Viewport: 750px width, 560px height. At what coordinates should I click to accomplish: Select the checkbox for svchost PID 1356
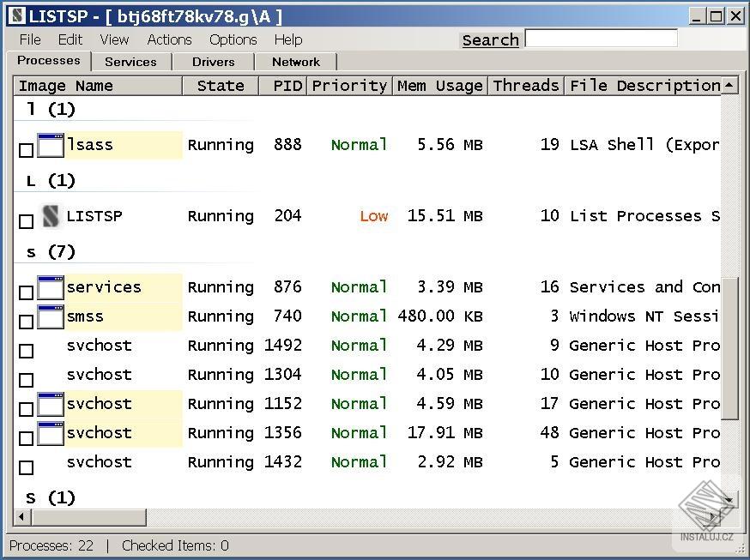pyautogui.click(x=26, y=438)
